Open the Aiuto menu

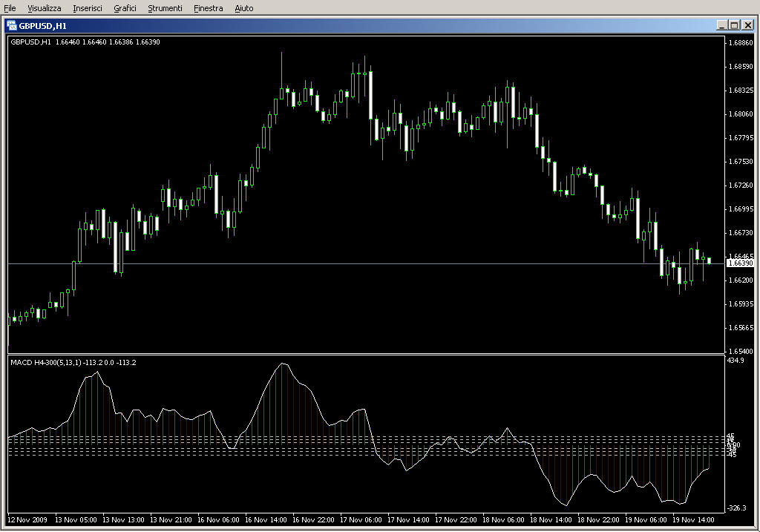pyautogui.click(x=243, y=8)
